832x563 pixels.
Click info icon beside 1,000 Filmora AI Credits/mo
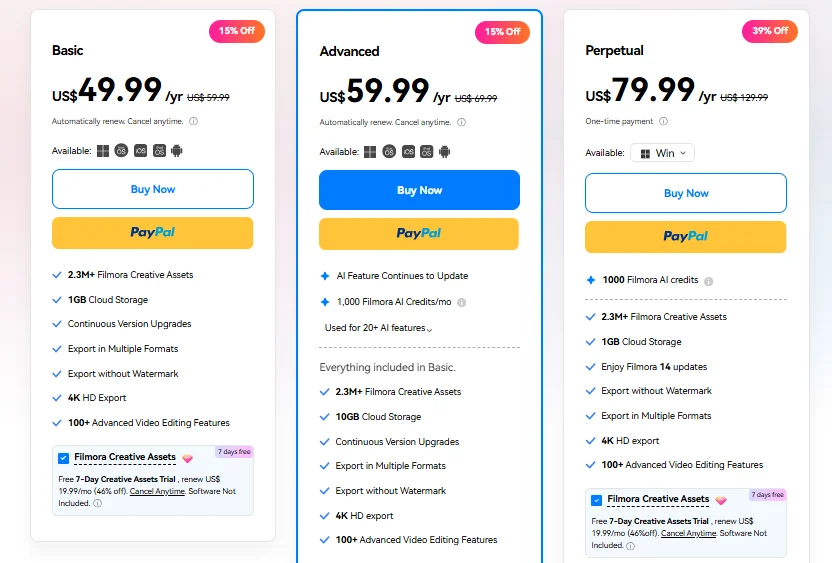pyautogui.click(x=462, y=302)
